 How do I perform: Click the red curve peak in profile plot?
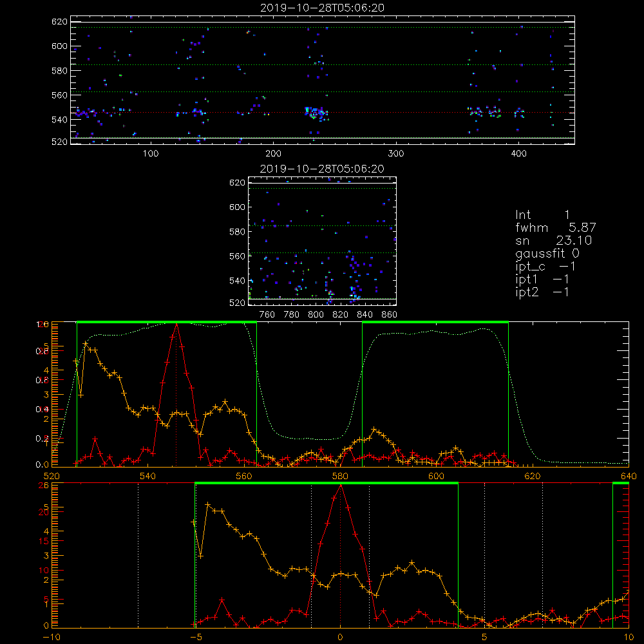tap(176, 325)
